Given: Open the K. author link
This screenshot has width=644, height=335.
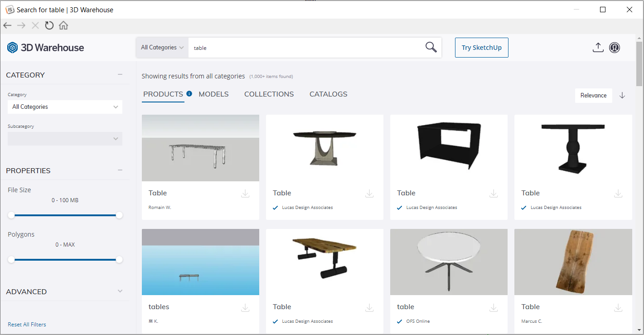Looking at the screenshot, I should click(153, 321).
